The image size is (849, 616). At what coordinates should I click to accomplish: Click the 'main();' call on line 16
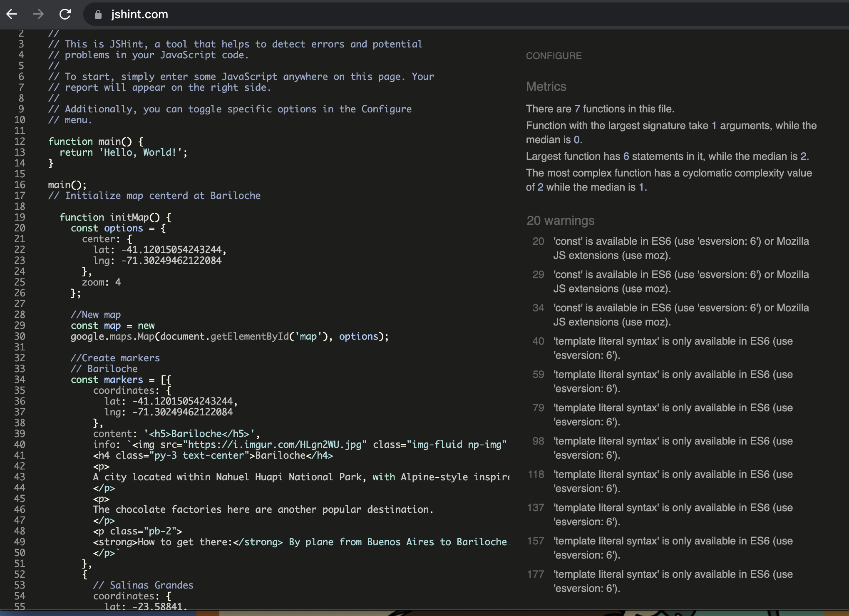pyautogui.click(x=67, y=185)
